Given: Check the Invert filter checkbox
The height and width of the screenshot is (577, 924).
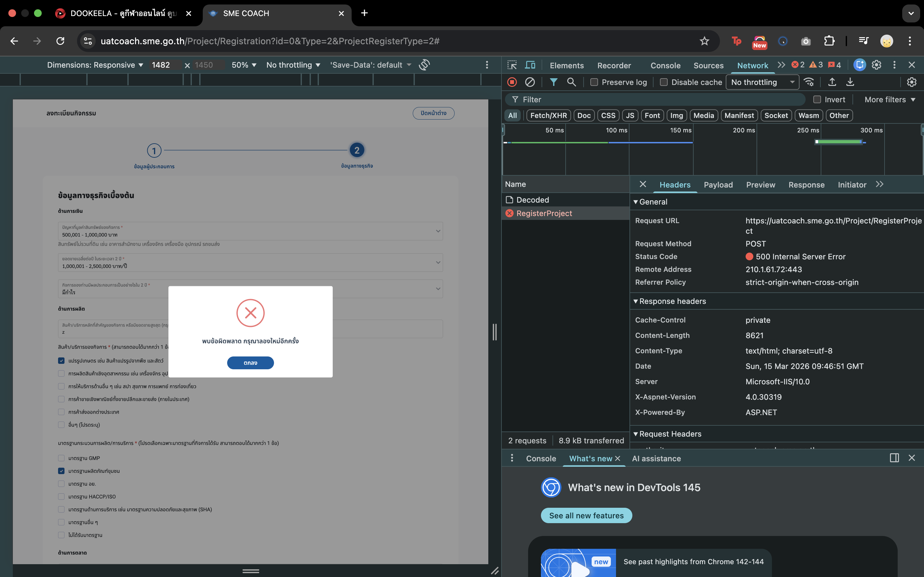Looking at the screenshot, I should click(817, 100).
